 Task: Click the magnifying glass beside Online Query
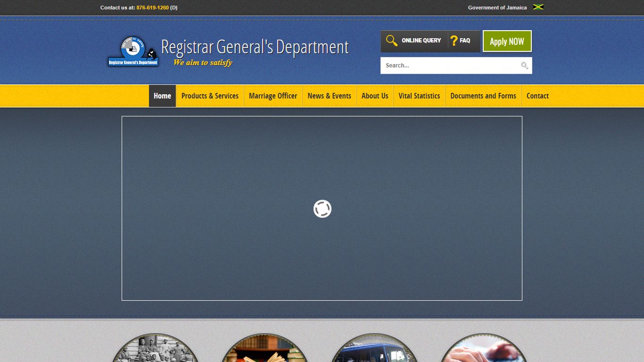[391, 41]
